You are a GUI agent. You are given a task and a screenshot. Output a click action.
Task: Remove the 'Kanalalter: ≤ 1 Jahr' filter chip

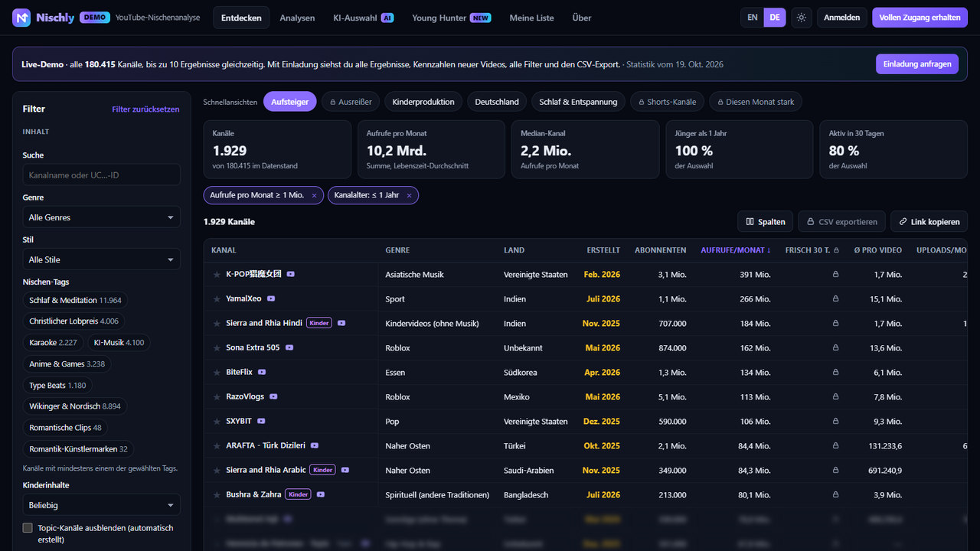[x=409, y=196]
